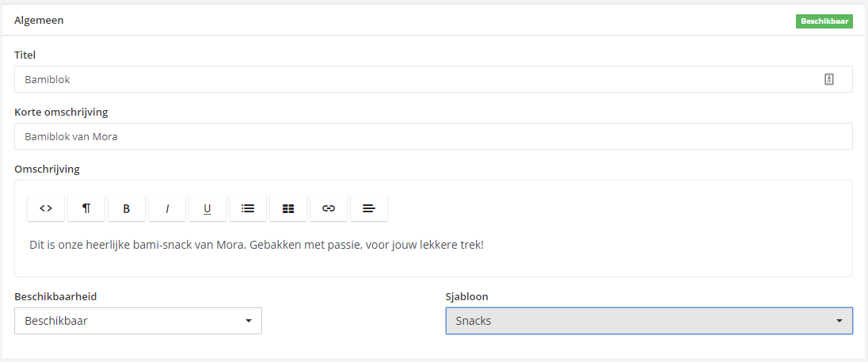Click the Korte omschrijving input field
The image size is (868, 362).
point(433,136)
